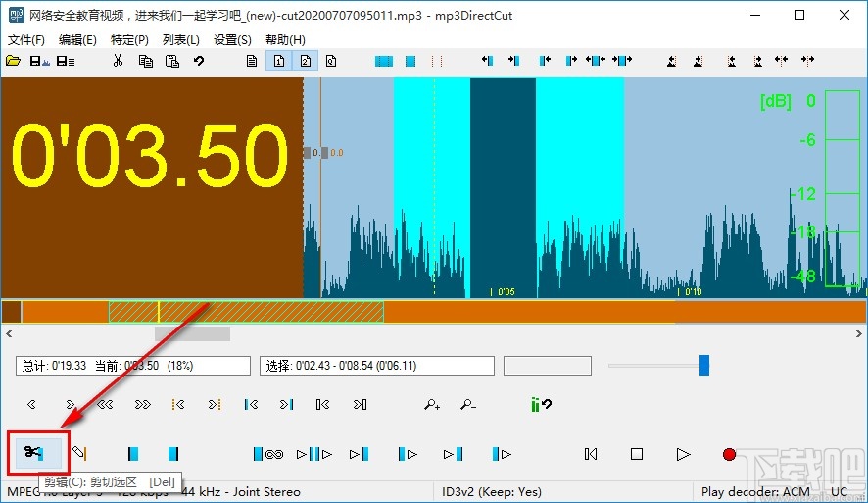Image resolution: width=868 pixels, height=503 pixels.
Task: Open the 编辑(E) menu
Action: [x=77, y=40]
